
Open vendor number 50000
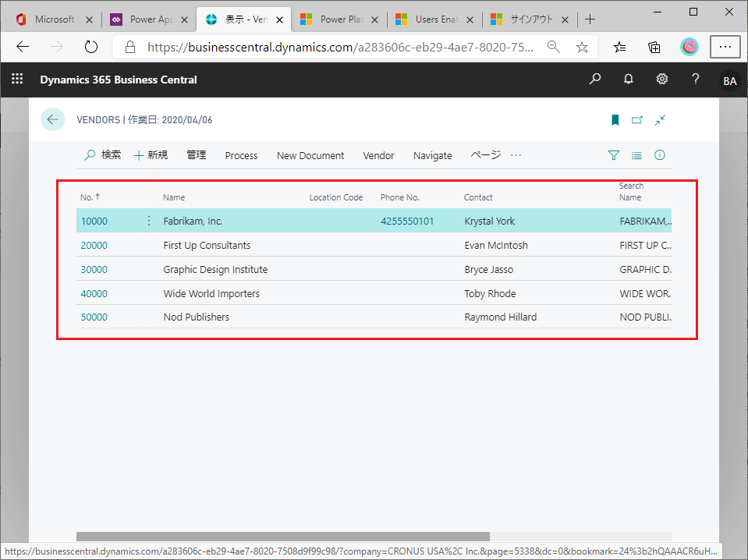[x=94, y=317]
